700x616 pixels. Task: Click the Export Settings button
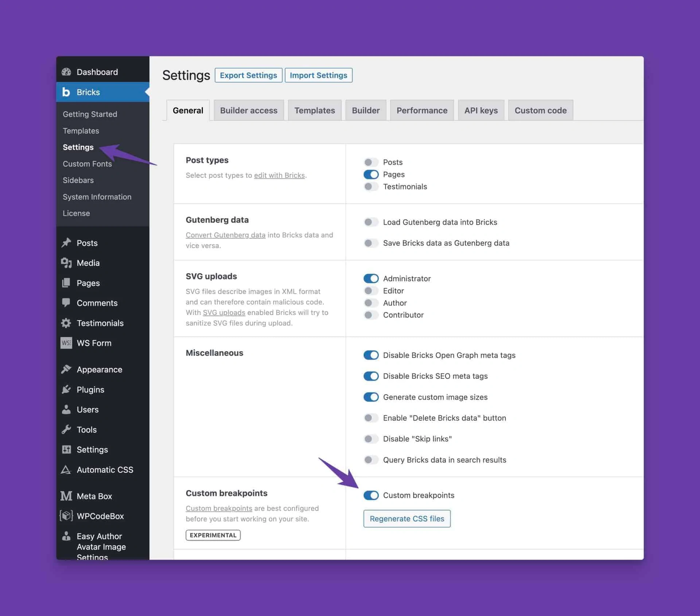point(248,75)
